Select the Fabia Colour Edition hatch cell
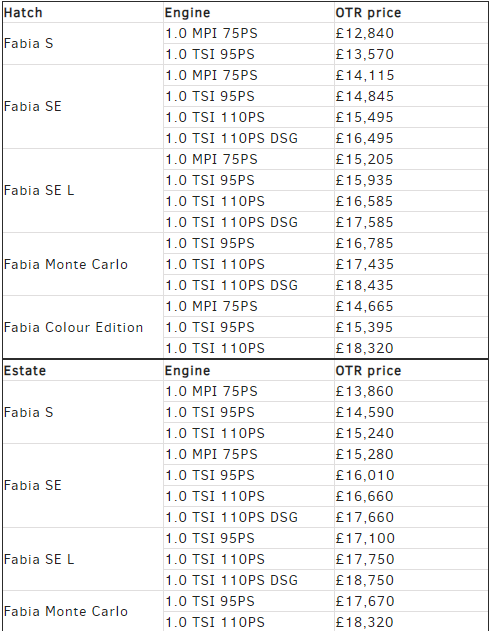Image resolution: width=489 pixels, height=631 pixels. coord(83,327)
